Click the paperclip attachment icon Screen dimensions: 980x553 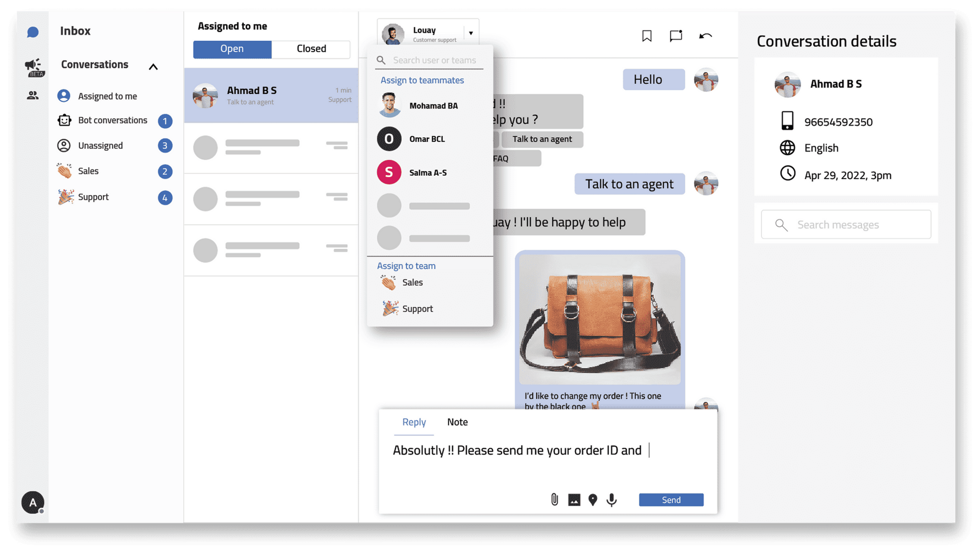click(x=554, y=499)
